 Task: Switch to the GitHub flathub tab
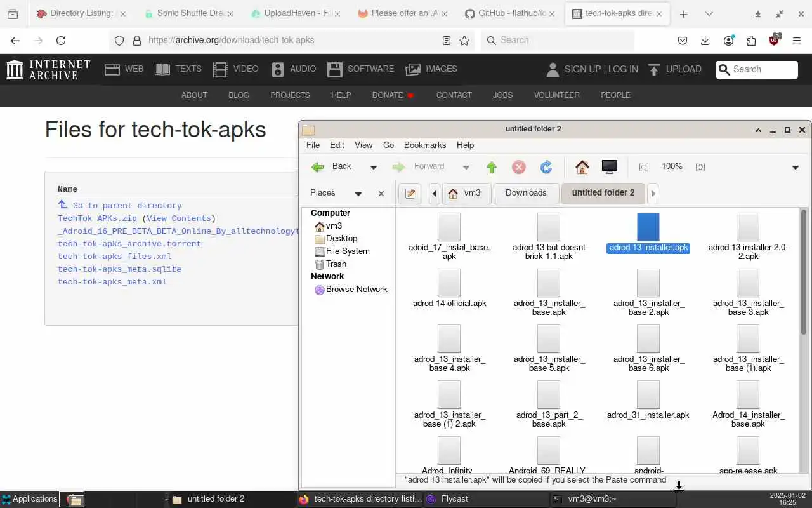(x=510, y=13)
